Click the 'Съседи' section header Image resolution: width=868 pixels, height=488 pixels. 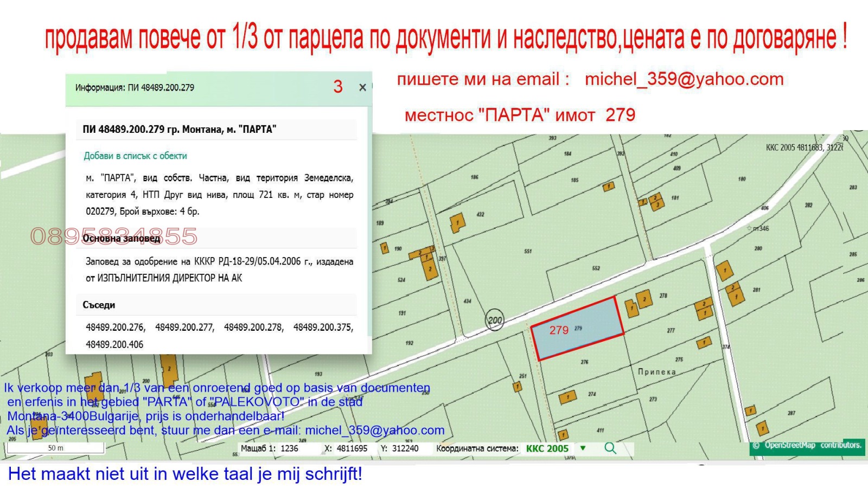99,305
